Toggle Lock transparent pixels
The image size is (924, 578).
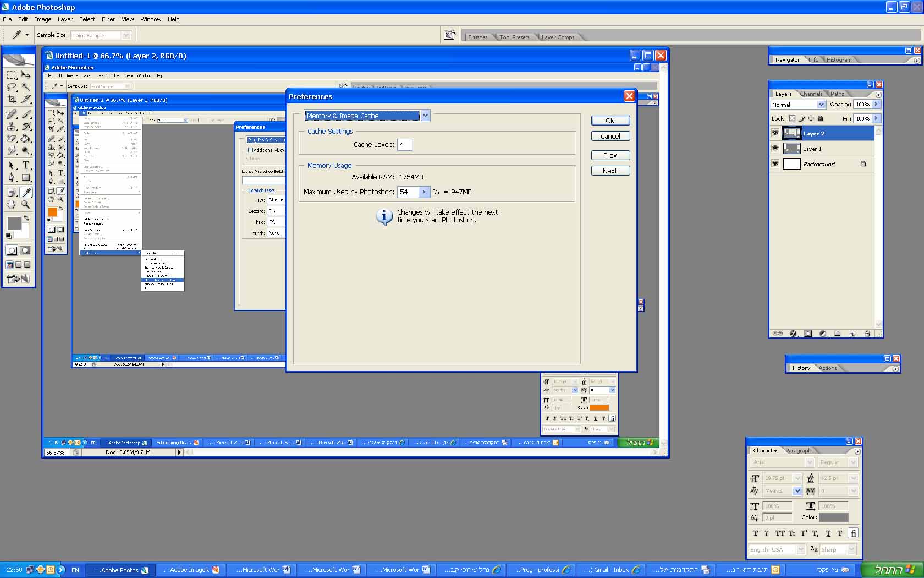[792, 118]
